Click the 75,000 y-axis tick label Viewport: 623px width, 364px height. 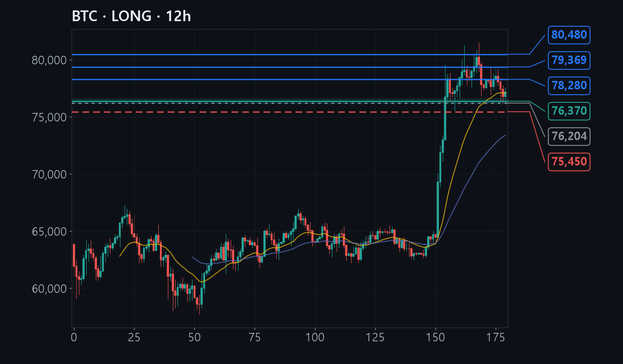49,118
